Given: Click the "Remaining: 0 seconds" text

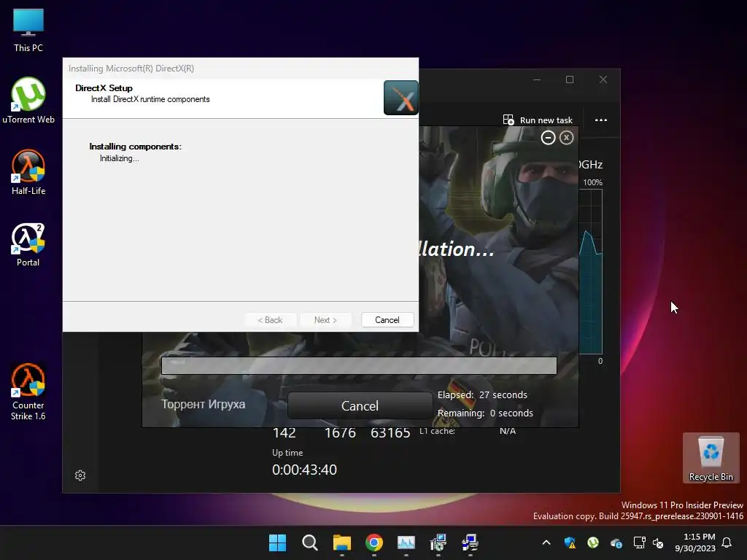Looking at the screenshot, I should click(x=485, y=413).
